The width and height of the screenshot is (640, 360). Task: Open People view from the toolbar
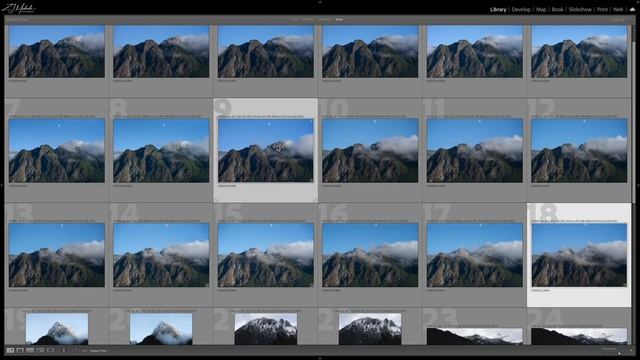(x=50, y=350)
